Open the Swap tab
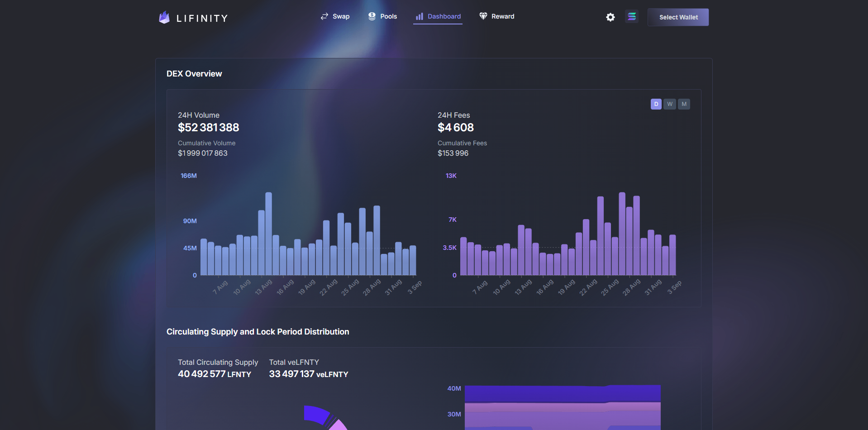 [341, 16]
